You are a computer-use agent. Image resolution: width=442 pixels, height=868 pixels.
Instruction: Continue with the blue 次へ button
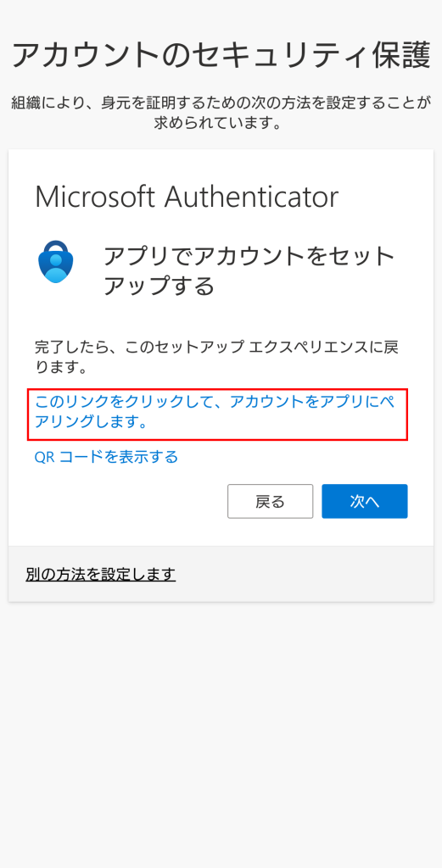click(x=365, y=502)
